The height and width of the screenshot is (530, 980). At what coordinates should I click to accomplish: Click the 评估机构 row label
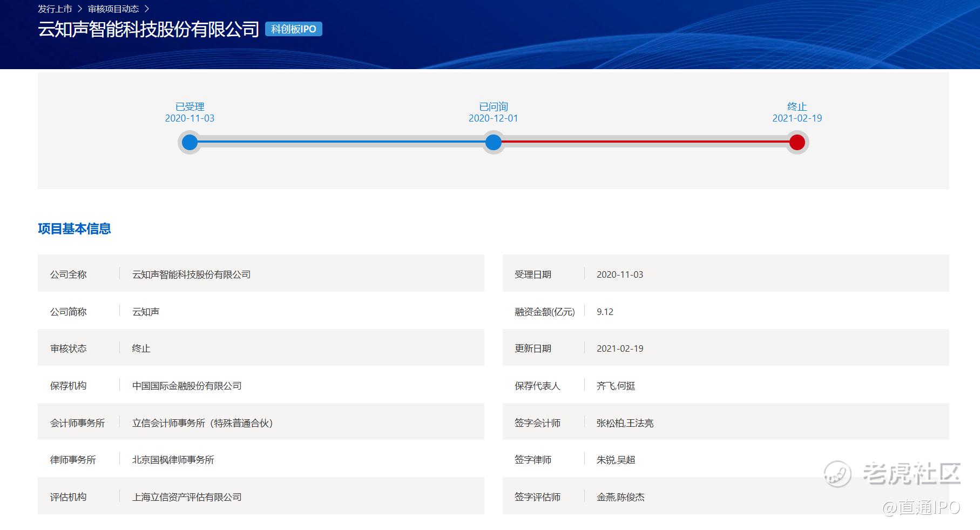(x=69, y=497)
